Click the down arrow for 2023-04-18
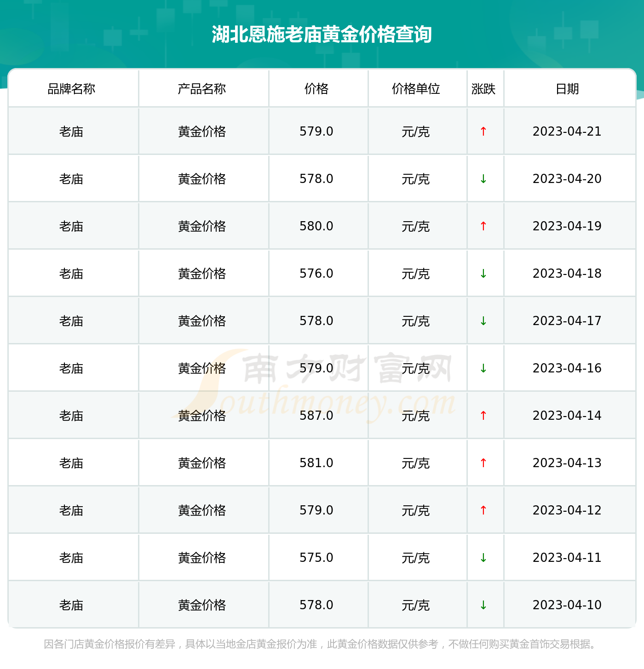This screenshot has width=644, height=669. (x=483, y=274)
